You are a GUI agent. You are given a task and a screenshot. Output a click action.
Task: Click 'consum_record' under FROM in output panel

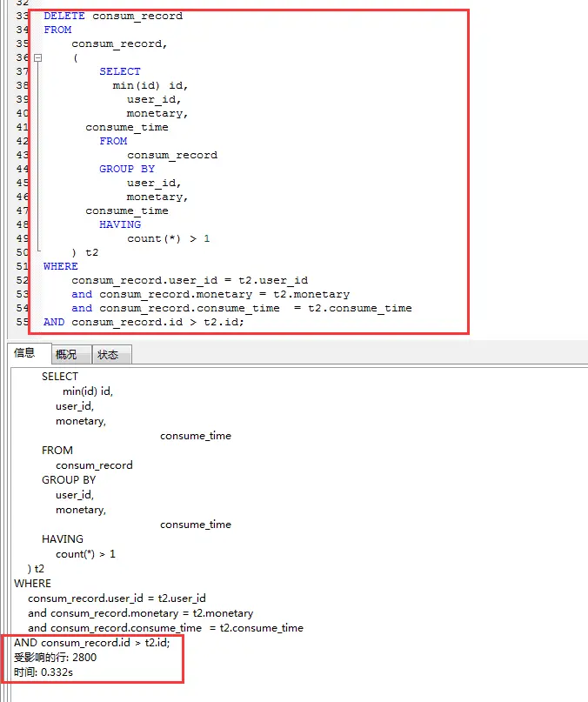pos(94,465)
